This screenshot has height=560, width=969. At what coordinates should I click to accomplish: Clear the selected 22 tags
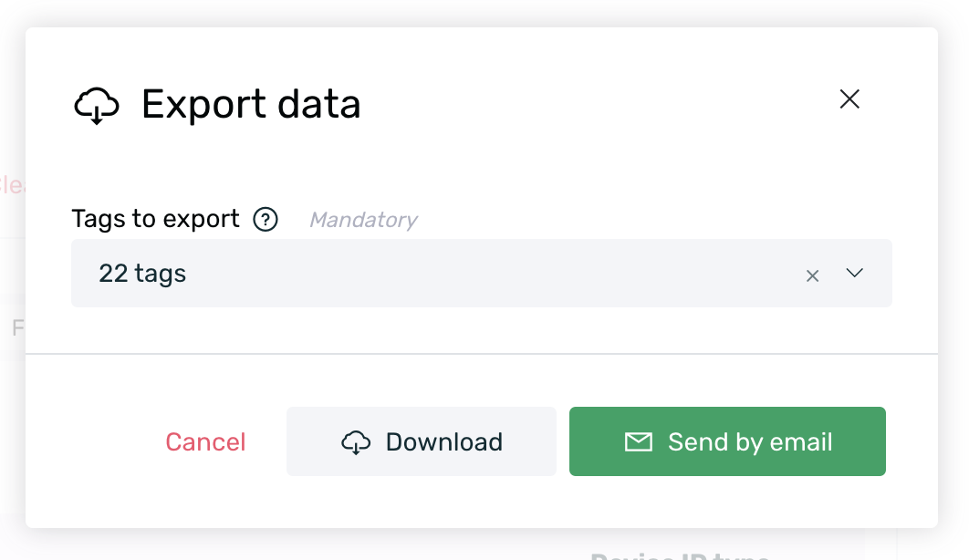[812, 275]
